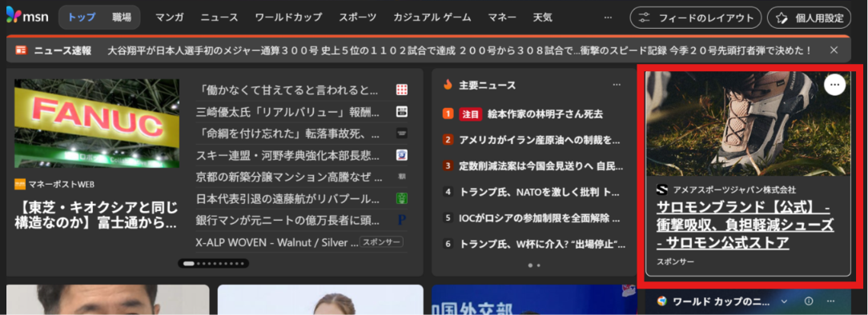This screenshot has height=315, width=868.
Task: Open 「命綱を付け忘れた」転落事故死 headline
Action: (287, 134)
